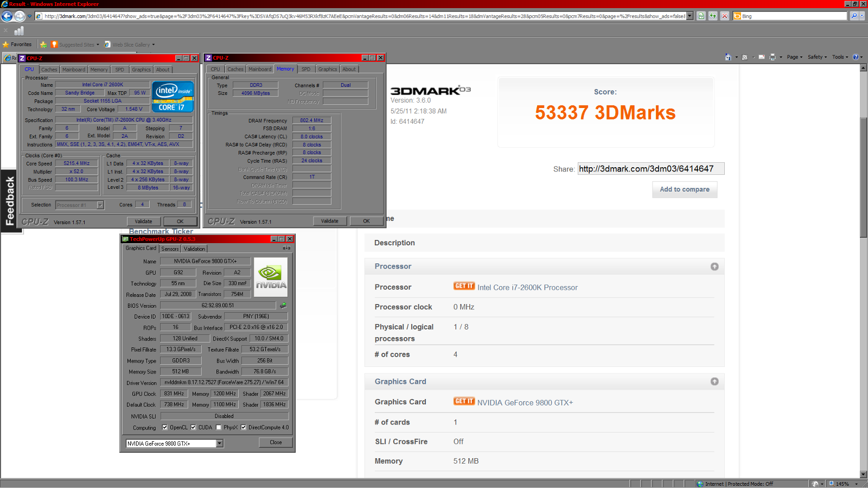The height and width of the screenshot is (488, 868).
Task: Open Suggested Sites dropdown
Action: [x=75, y=45]
